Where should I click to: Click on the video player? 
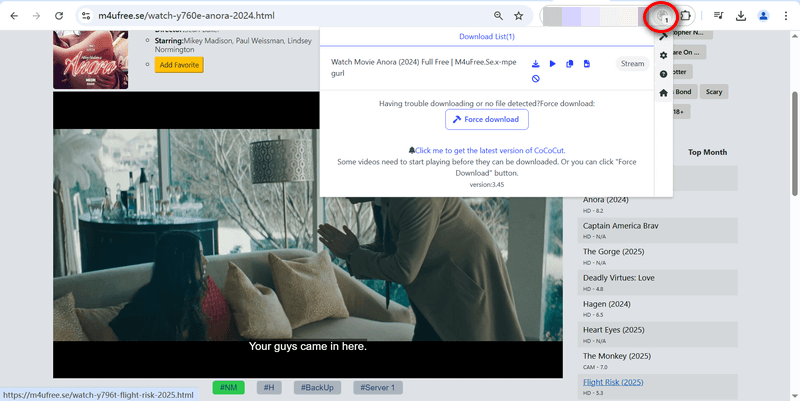[308, 235]
